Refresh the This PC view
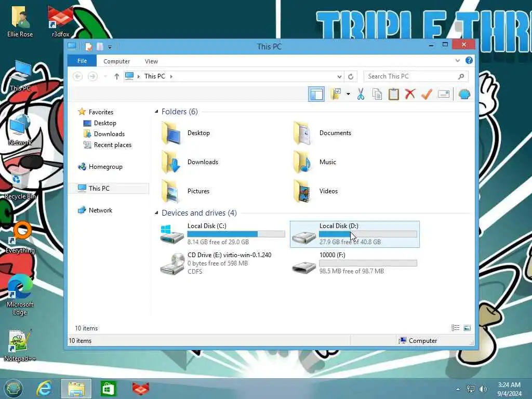532x399 pixels. click(x=351, y=77)
